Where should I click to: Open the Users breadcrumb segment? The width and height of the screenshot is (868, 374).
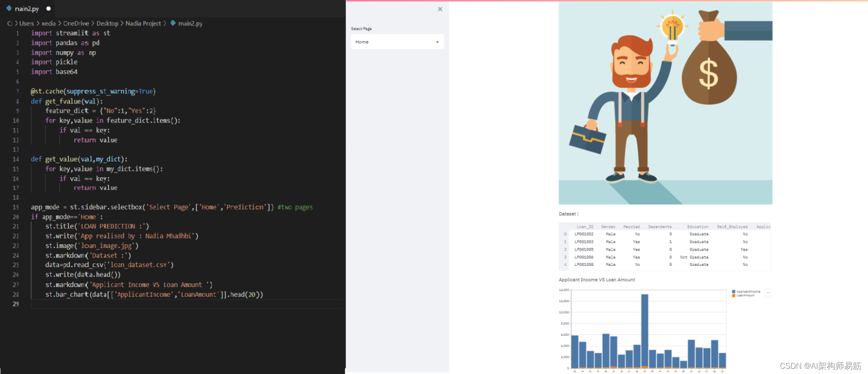tap(26, 23)
